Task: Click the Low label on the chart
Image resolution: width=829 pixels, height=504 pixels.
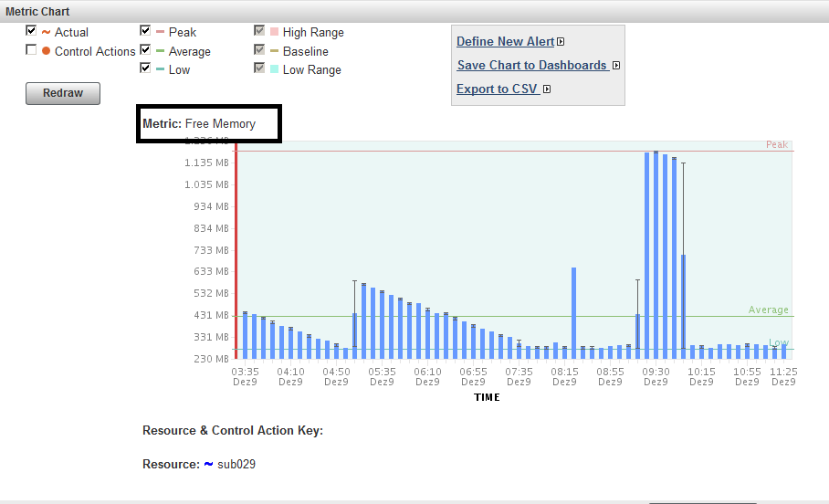Action: (x=779, y=342)
